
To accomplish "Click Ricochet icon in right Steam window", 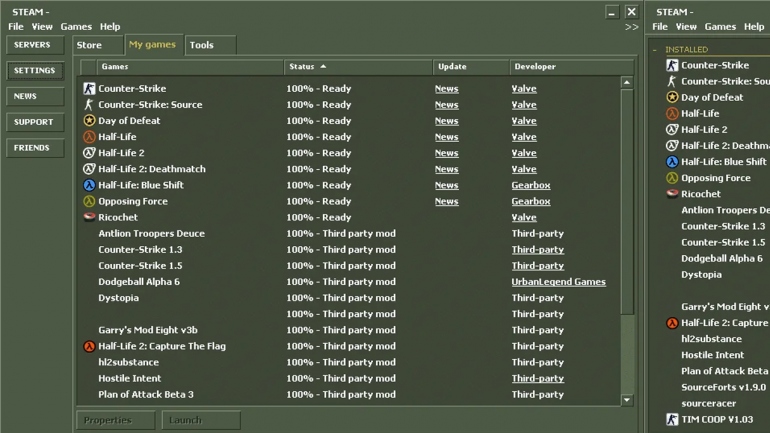I will [x=672, y=193].
